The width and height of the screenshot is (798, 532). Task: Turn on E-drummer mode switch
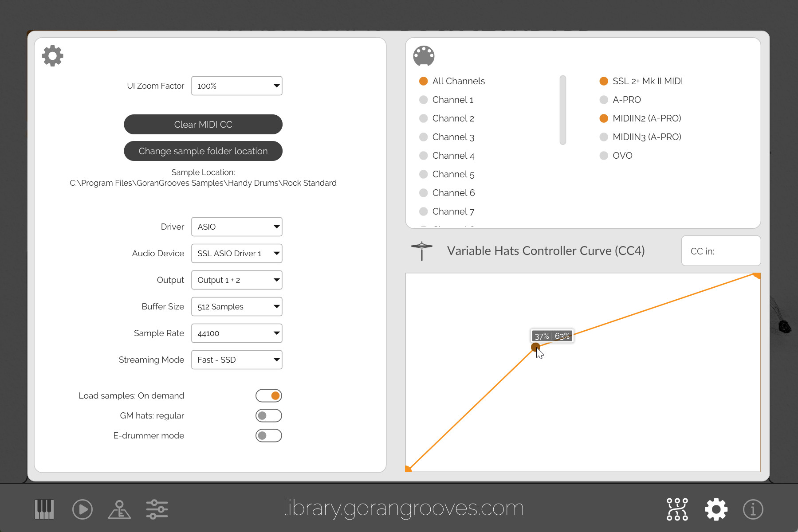pos(269,435)
